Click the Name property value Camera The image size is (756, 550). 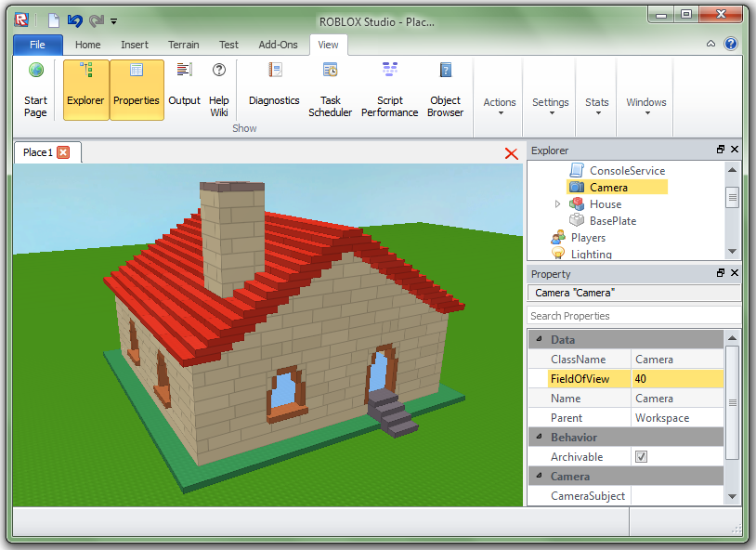tap(677, 399)
